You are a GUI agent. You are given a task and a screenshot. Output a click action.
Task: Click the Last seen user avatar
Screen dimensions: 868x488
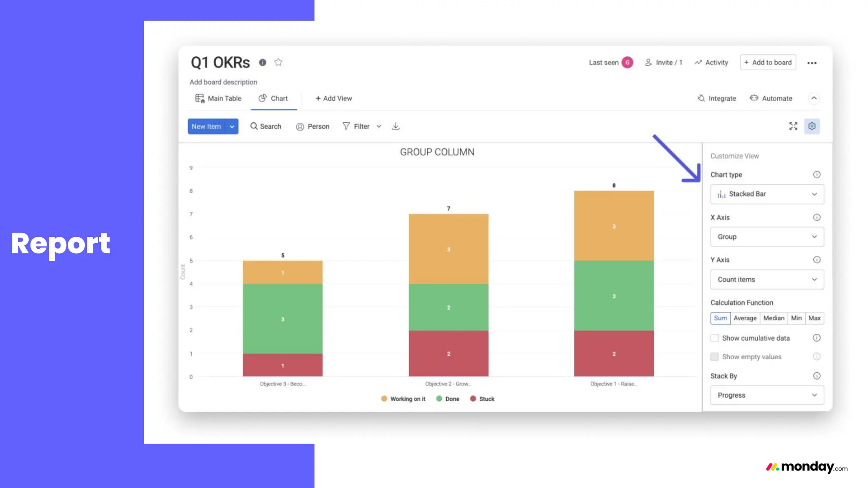[627, 62]
